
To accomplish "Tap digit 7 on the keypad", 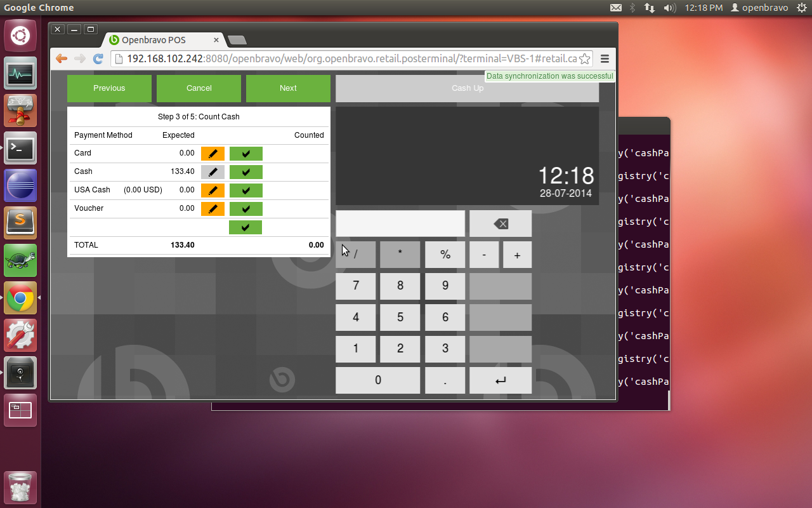I will click(355, 286).
